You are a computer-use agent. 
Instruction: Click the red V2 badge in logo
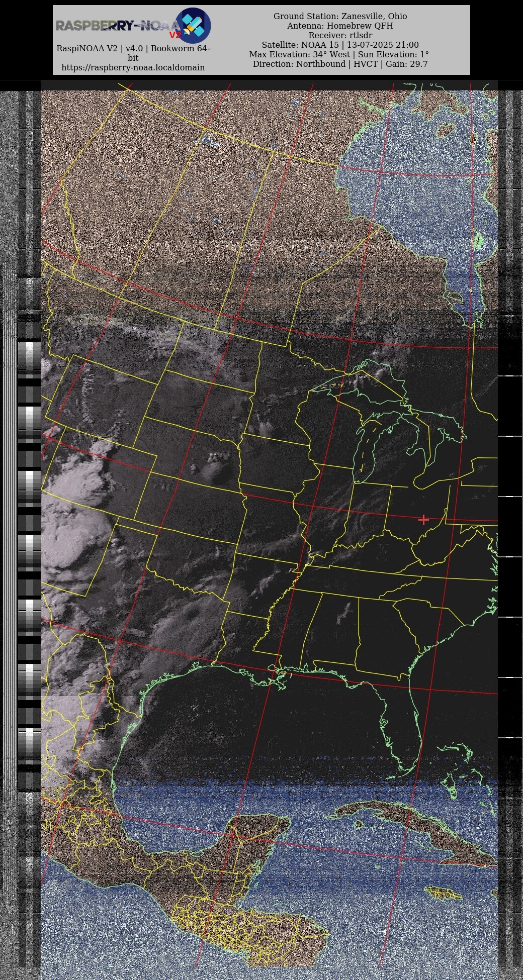click(175, 35)
